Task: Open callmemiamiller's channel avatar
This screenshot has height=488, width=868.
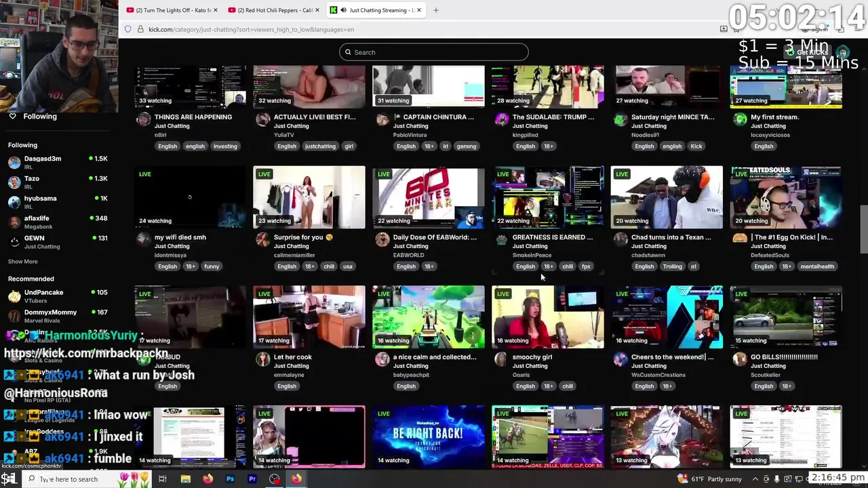Action: (263, 239)
